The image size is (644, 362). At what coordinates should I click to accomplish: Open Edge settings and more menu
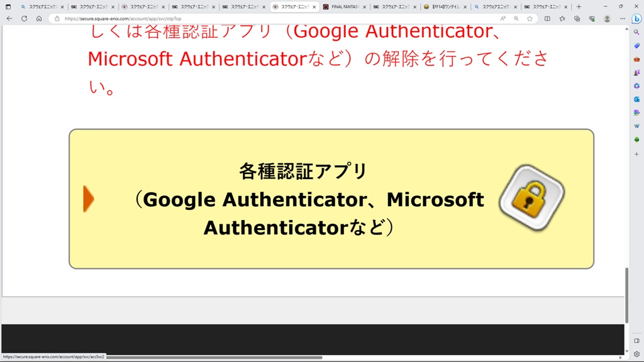tap(621, 19)
